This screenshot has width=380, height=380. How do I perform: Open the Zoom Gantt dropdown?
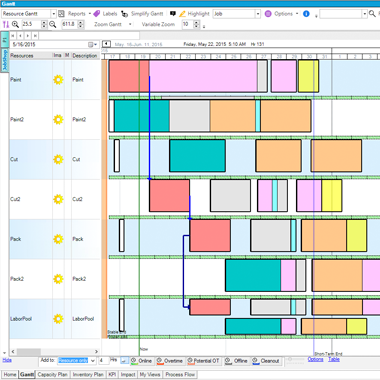pos(130,24)
